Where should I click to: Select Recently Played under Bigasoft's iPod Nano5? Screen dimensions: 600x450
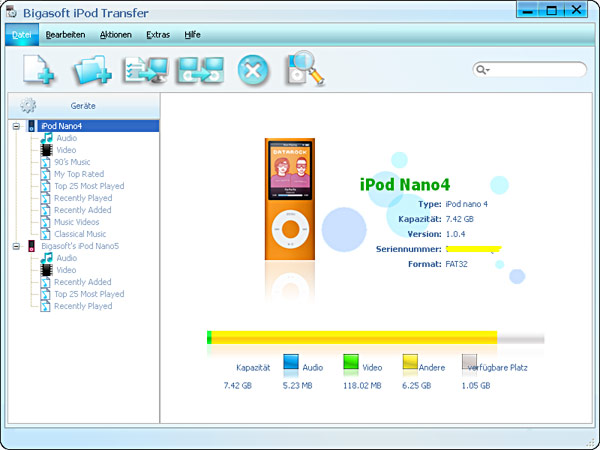point(83,306)
